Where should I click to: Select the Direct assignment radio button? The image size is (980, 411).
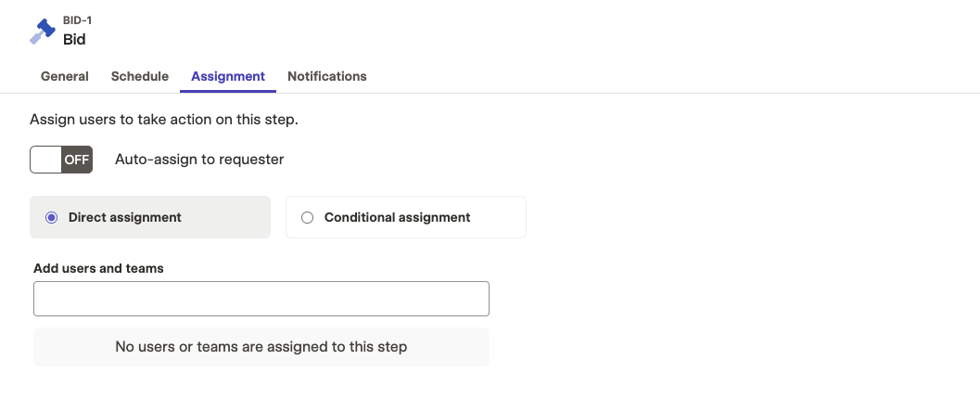click(x=51, y=218)
